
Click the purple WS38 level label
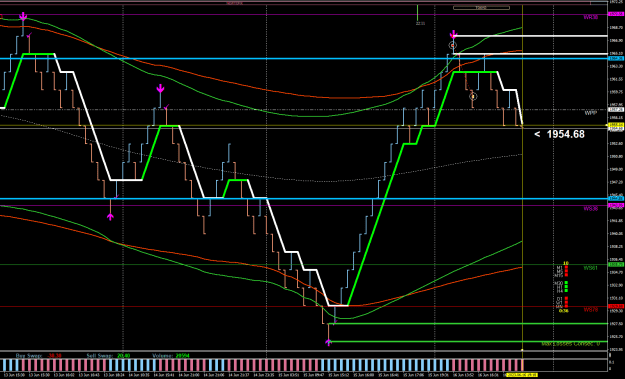tap(590, 208)
